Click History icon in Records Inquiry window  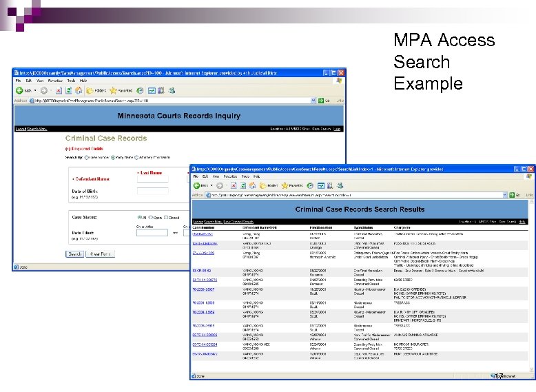click(x=140, y=90)
